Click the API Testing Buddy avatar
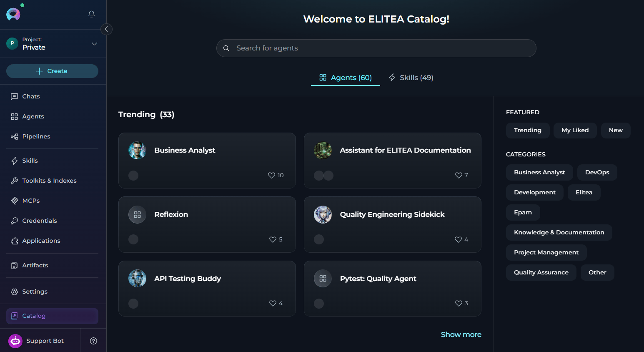Image resolution: width=644 pixels, height=352 pixels. (x=137, y=279)
